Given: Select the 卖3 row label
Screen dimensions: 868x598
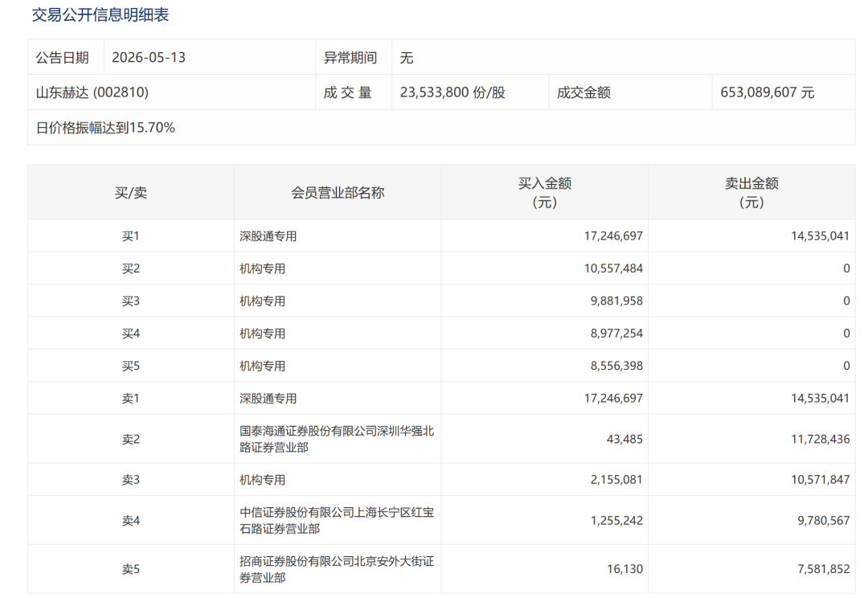Looking at the screenshot, I should tap(131, 480).
